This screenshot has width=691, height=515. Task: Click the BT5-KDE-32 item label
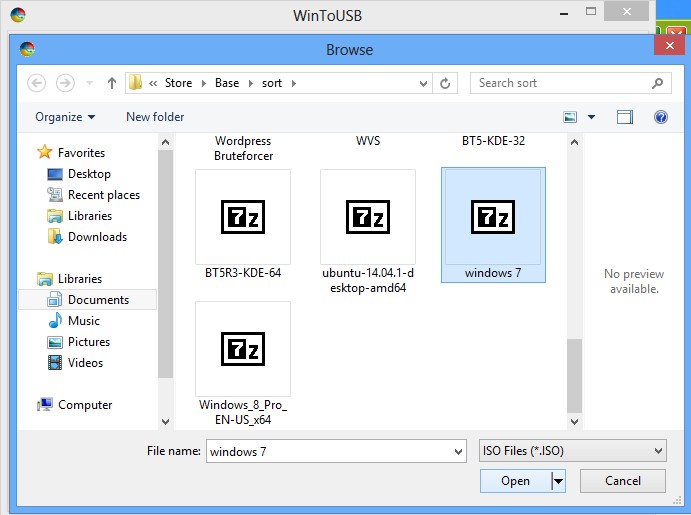point(493,141)
